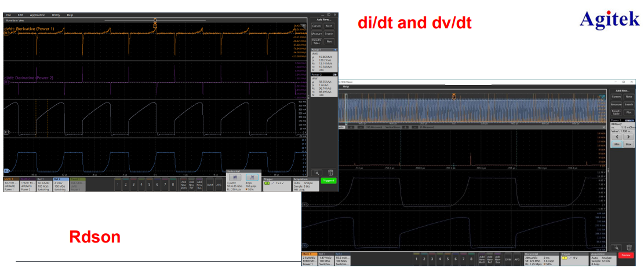
Task: Close the zoom view with its X icon
Action: pyautogui.click(x=604, y=127)
